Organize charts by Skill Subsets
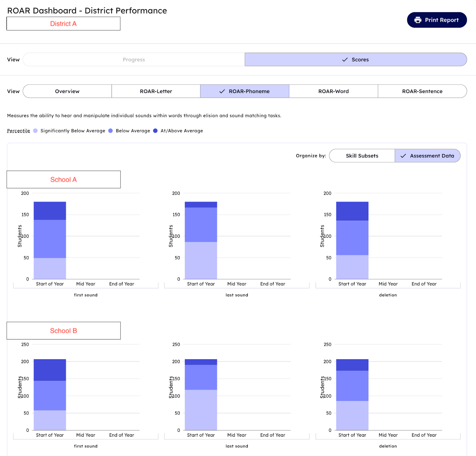476x456 pixels. point(362,156)
